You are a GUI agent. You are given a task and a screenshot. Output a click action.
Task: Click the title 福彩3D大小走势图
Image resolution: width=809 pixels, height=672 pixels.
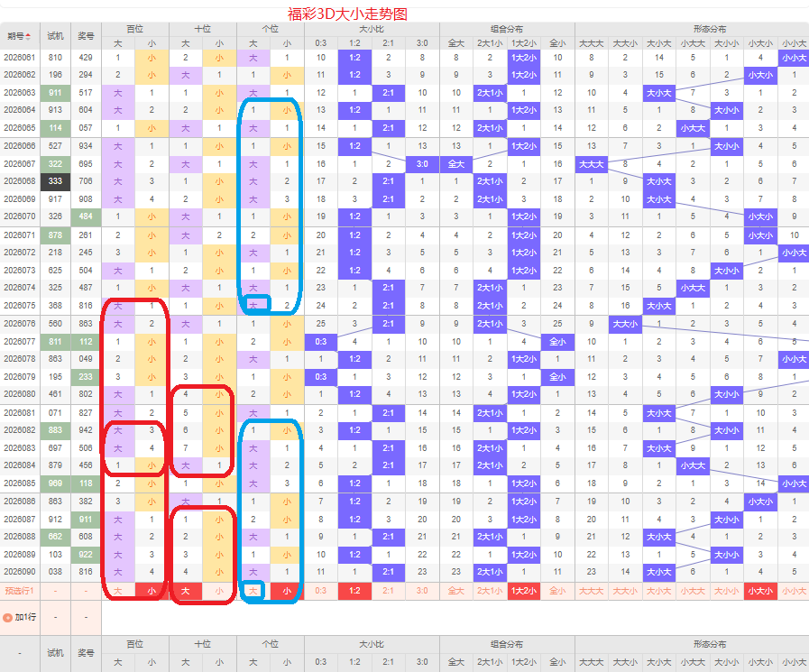point(347,14)
